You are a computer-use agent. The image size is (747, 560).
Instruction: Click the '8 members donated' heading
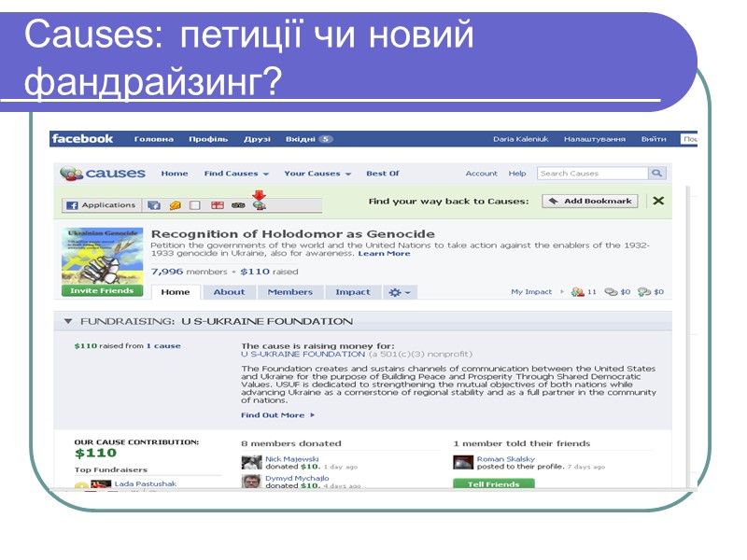click(291, 443)
